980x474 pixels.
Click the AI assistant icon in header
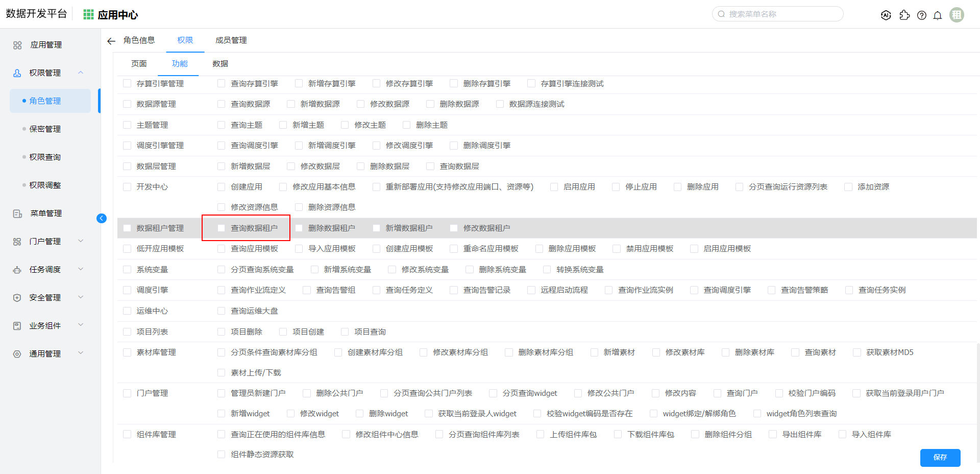tap(886, 15)
